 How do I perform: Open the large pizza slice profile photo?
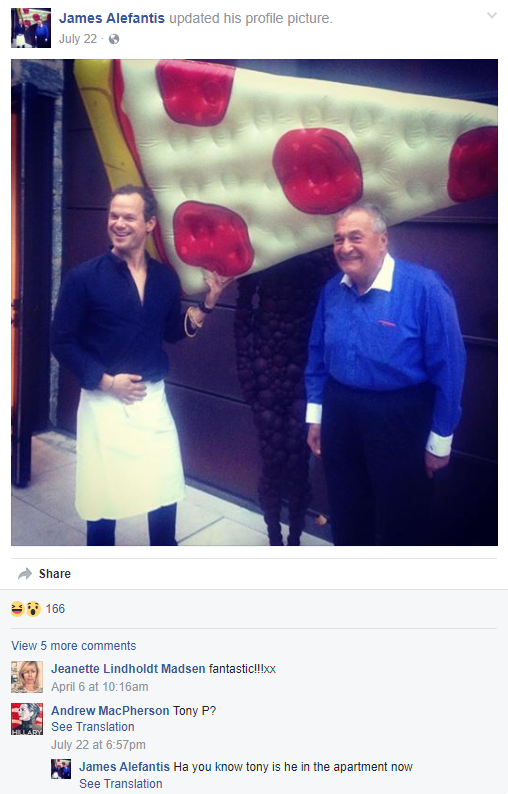pyautogui.click(x=254, y=302)
